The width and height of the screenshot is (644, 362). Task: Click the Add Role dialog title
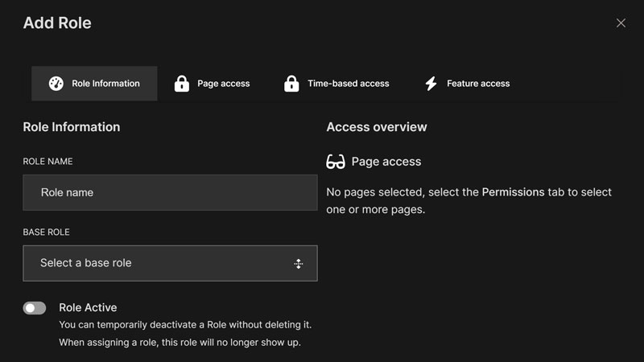point(57,23)
